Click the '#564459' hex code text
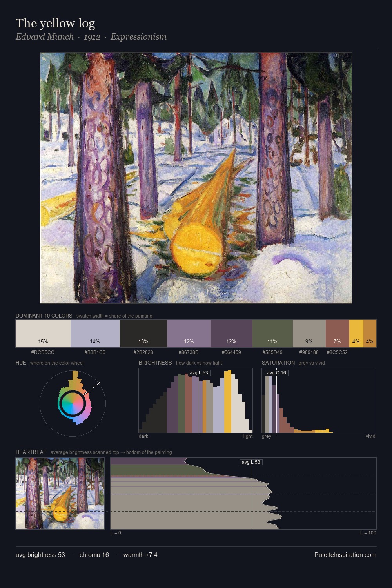The height and width of the screenshot is (588, 392). point(231,352)
